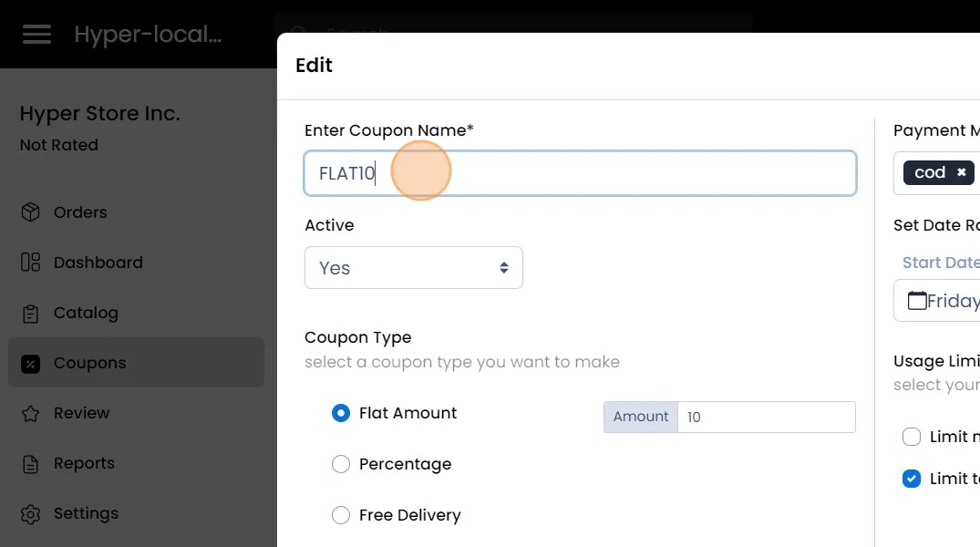The height and width of the screenshot is (547, 980).
Task: Click the Reports document icon
Action: coord(30,464)
